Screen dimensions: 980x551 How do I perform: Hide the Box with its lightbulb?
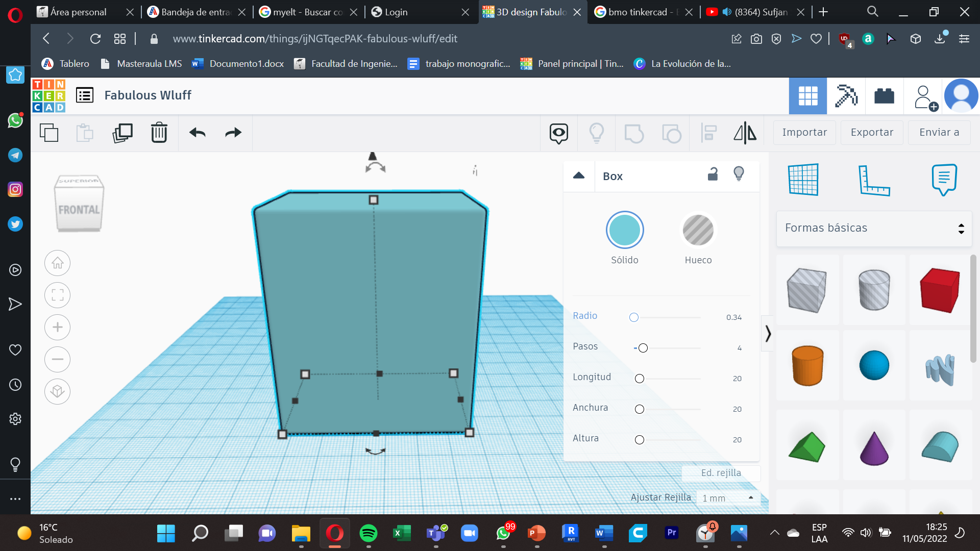tap(739, 174)
